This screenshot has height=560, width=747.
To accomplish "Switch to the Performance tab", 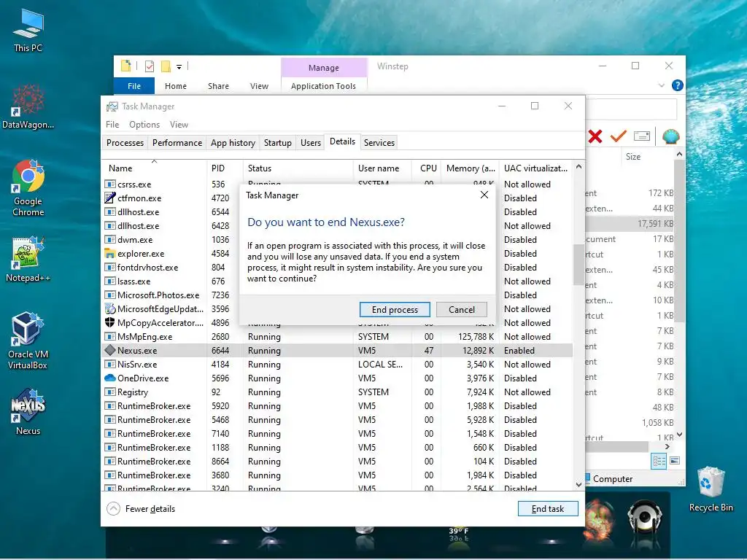I will tap(177, 142).
